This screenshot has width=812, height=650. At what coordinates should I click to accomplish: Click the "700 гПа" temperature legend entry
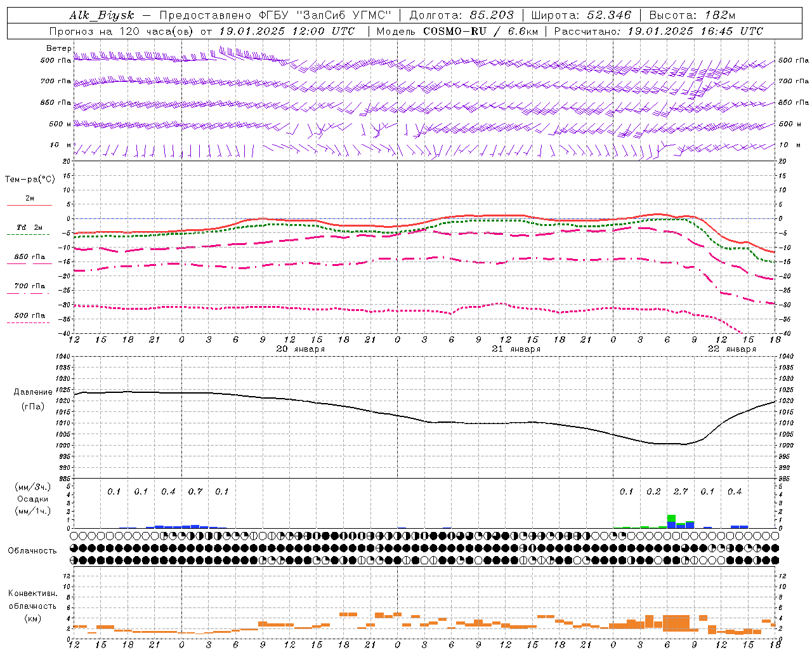[29, 286]
